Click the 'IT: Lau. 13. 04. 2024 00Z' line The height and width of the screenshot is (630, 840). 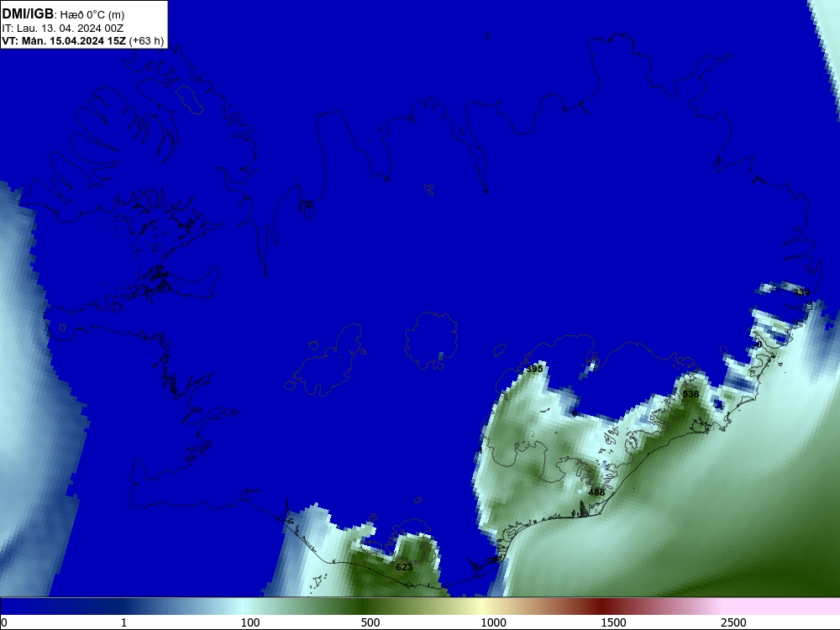(x=63, y=29)
